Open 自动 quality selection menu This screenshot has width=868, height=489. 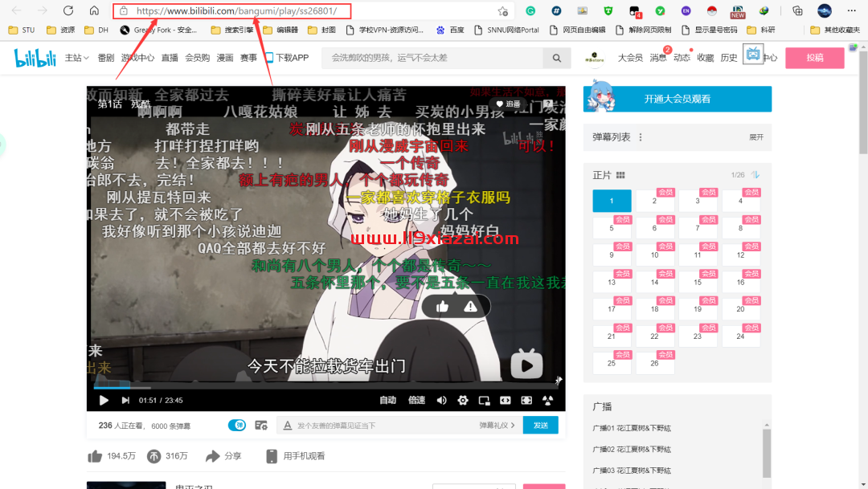pyautogui.click(x=387, y=400)
